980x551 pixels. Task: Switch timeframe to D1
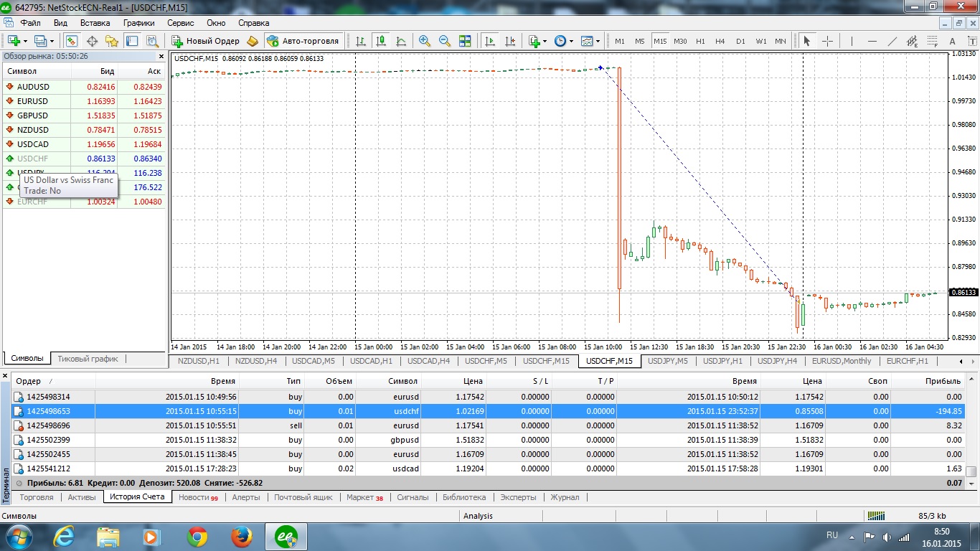[x=740, y=41]
